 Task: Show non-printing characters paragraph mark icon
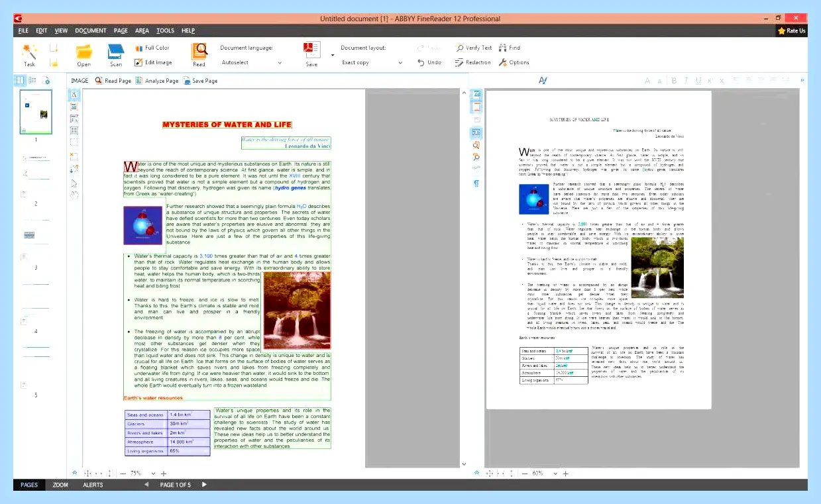(476, 183)
